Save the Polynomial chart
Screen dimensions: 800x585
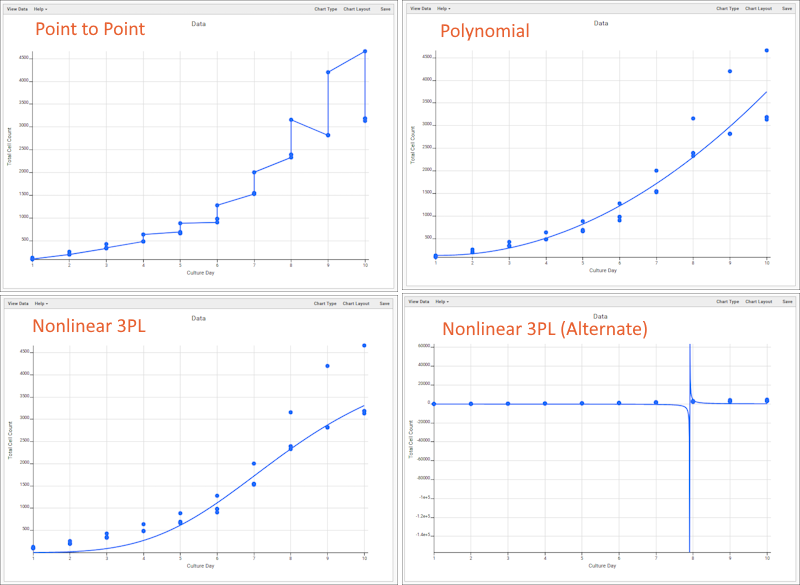pos(788,8)
